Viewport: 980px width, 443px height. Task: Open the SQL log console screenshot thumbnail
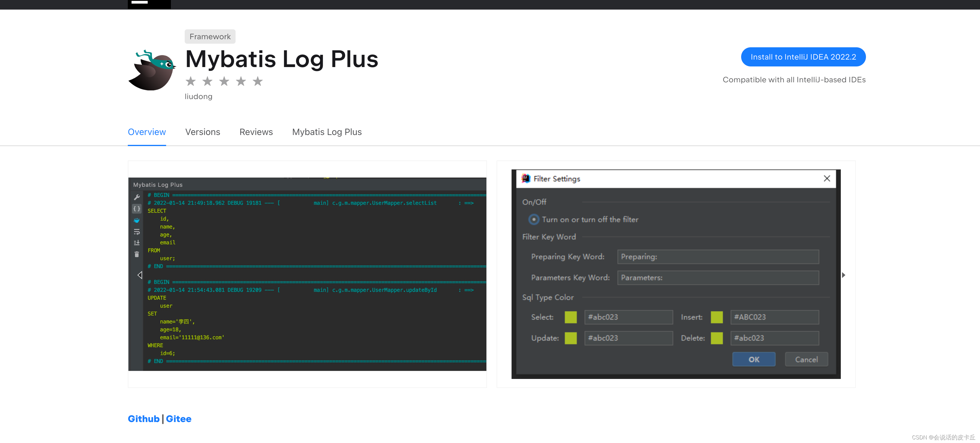(x=307, y=274)
